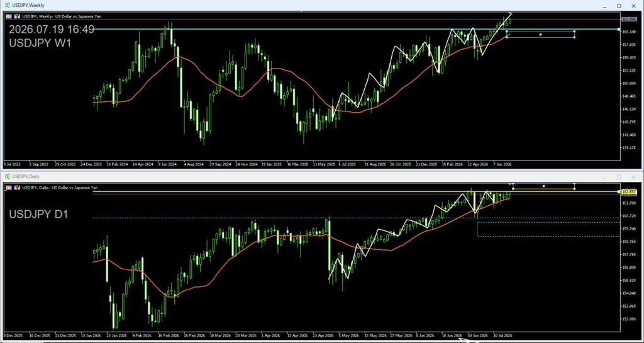Click center handle of cyan rectangle on Weekly chart
The width and height of the screenshot is (644, 343).
pos(540,35)
